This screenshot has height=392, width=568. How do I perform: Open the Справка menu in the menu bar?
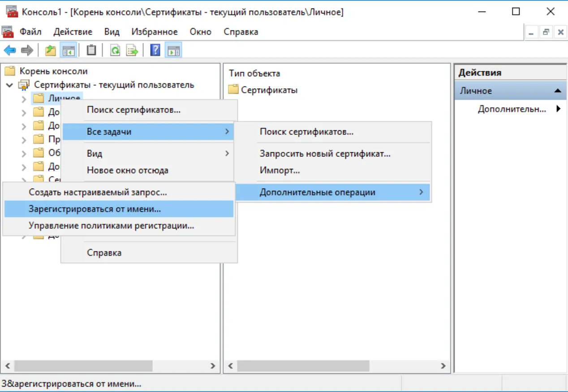point(241,32)
